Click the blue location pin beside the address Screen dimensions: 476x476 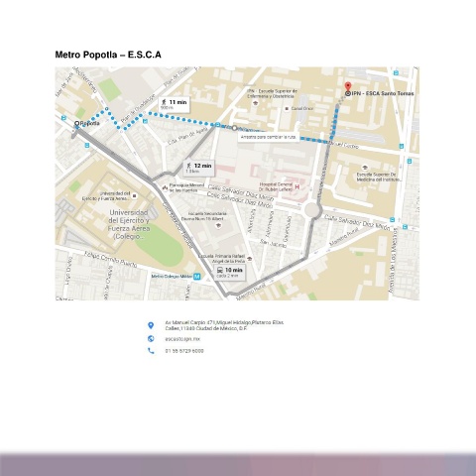(151, 325)
